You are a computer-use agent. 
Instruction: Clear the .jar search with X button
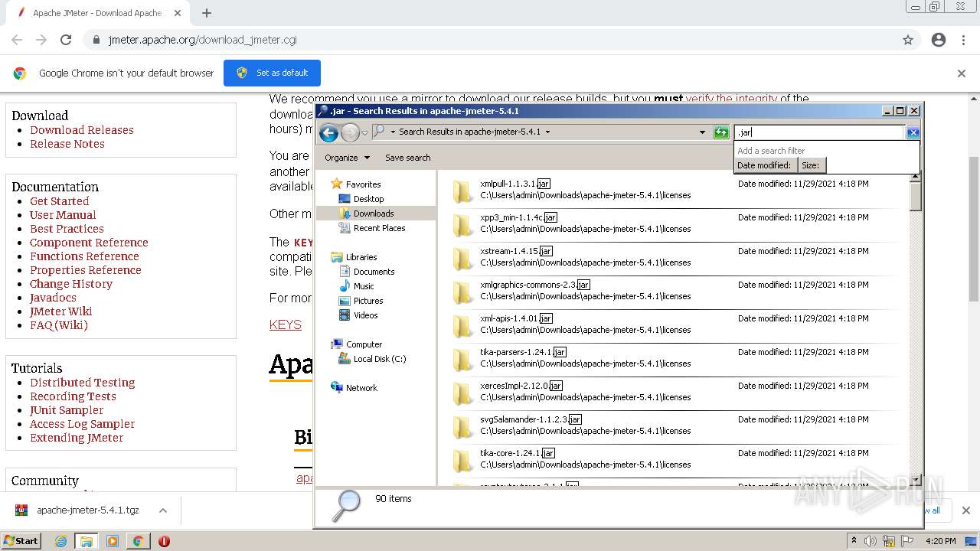[913, 132]
